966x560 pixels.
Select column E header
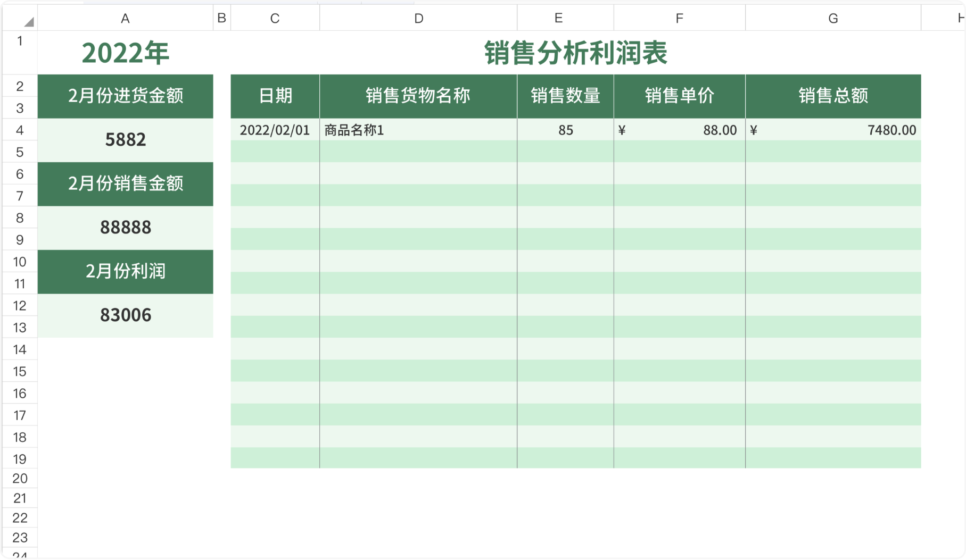(565, 18)
